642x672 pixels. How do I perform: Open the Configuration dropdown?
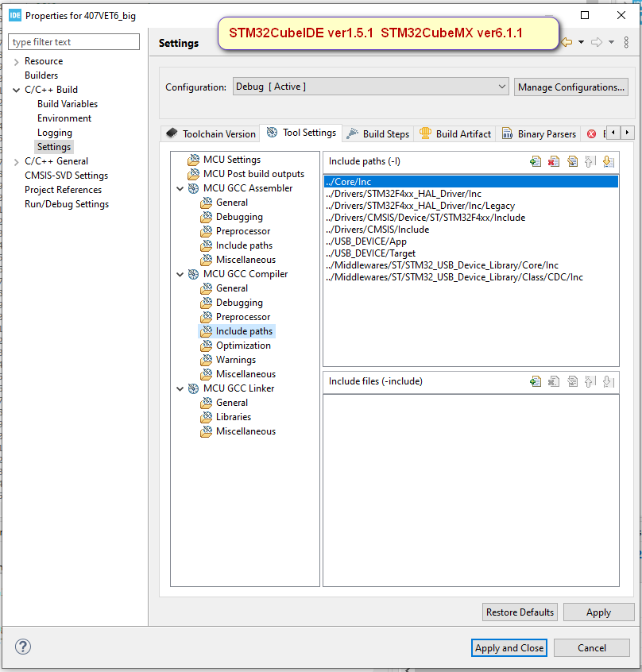pos(371,87)
